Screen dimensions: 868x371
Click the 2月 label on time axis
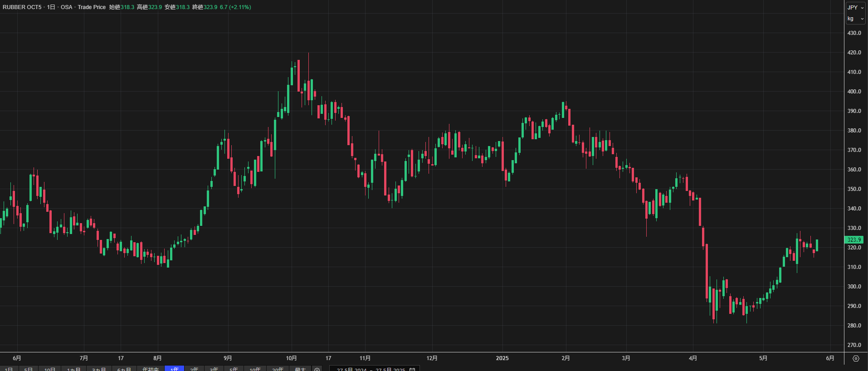[x=566, y=358]
